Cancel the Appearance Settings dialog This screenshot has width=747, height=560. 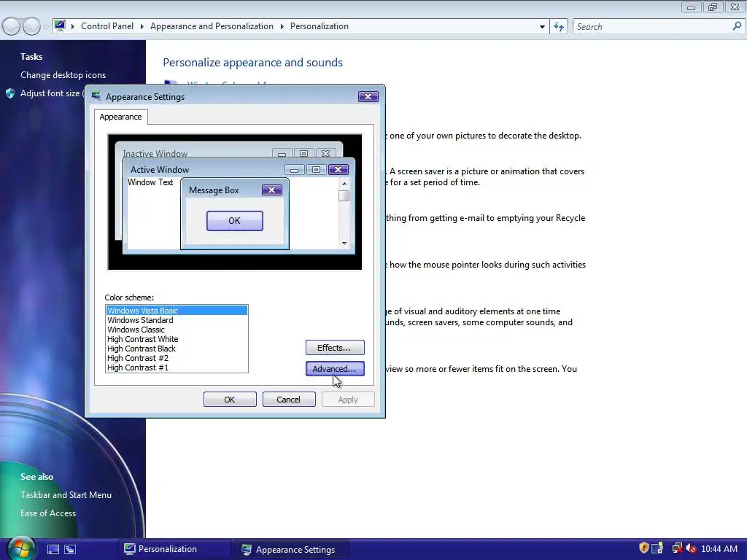click(x=289, y=400)
